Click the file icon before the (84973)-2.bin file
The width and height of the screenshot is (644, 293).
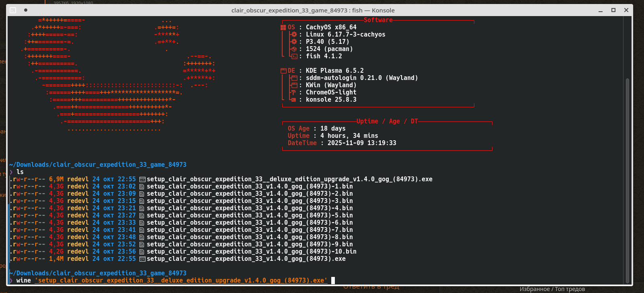(142, 194)
